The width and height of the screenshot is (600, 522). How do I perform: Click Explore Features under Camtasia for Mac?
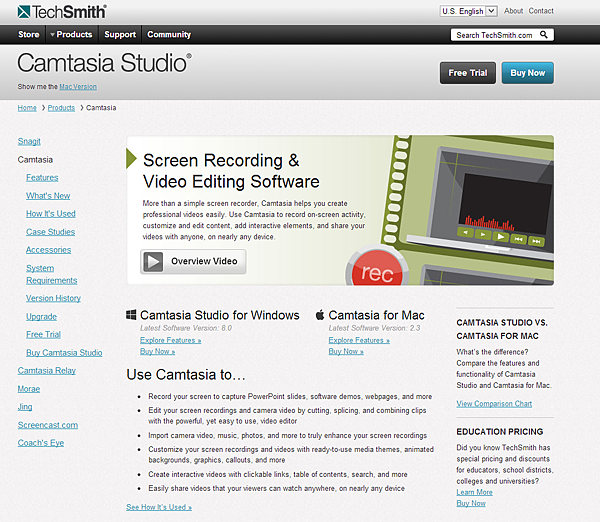pyautogui.click(x=359, y=340)
